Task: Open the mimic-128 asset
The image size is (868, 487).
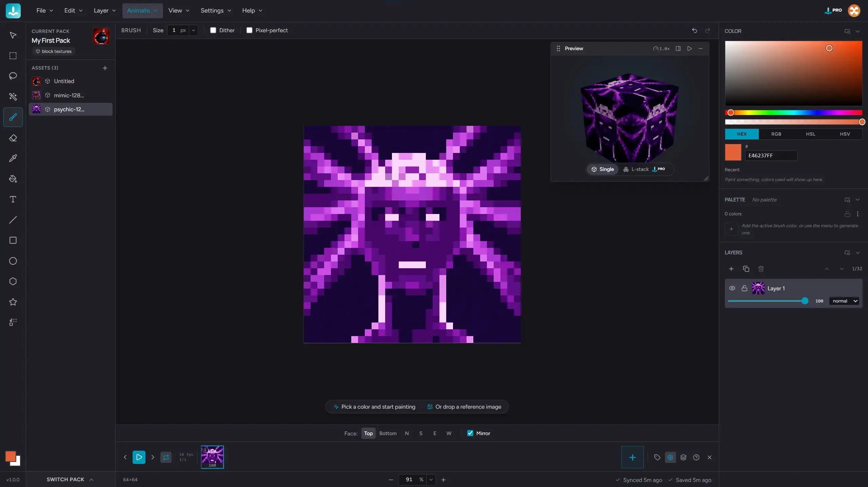Action: click(71, 95)
